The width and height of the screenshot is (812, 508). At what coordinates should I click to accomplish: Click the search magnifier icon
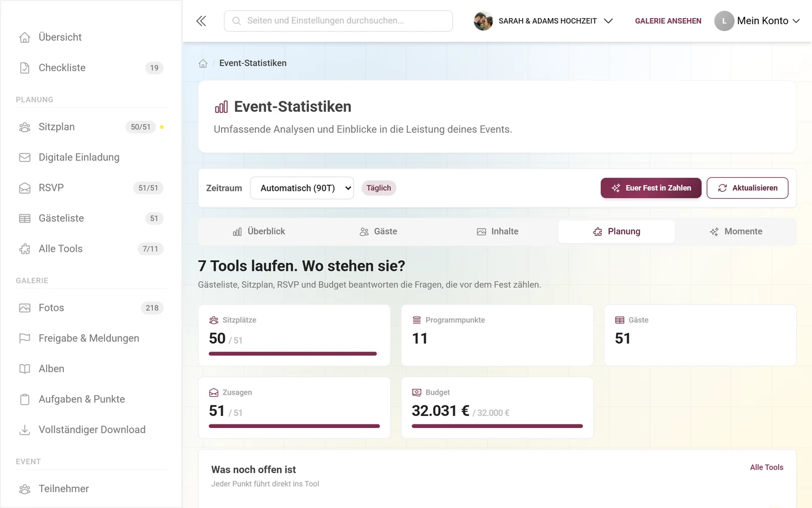point(237,21)
